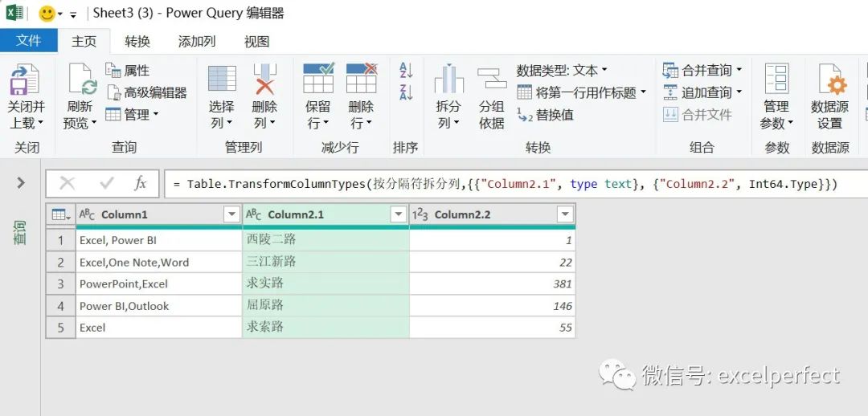Image resolution: width=868 pixels, height=416 pixels.
Task: Select cell with value 381
Action: (492, 283)
